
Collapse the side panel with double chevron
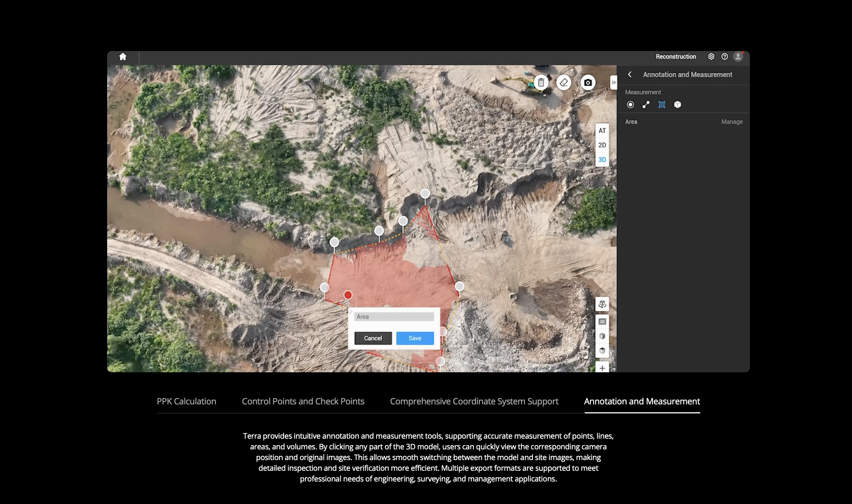pos(613,83)
